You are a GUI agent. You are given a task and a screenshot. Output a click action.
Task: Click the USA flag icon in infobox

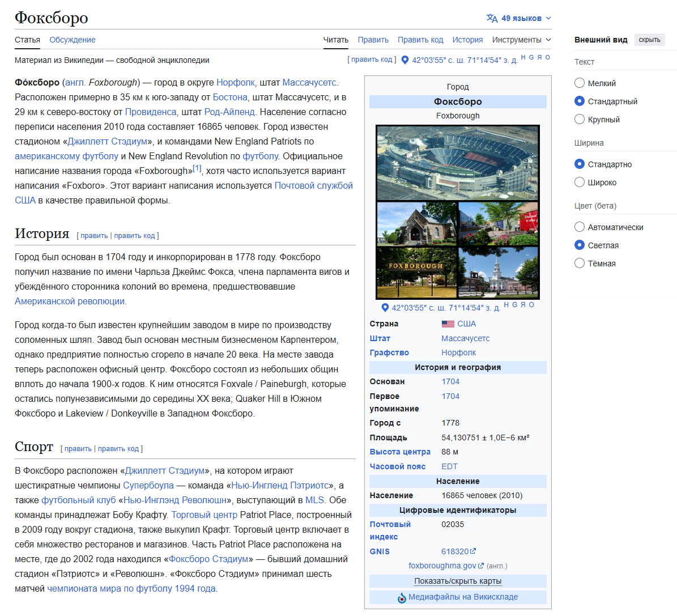tap(448, 324)
